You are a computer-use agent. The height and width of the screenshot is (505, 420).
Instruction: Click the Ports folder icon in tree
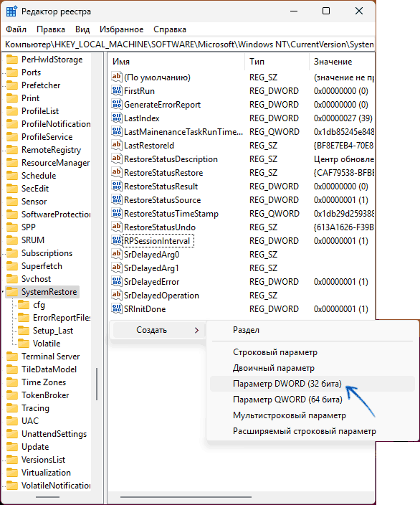click(x=12, y=72)
